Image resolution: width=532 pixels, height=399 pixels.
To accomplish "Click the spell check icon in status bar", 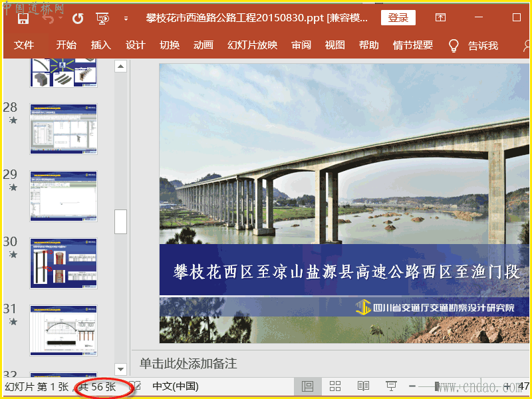I will 136,386.
